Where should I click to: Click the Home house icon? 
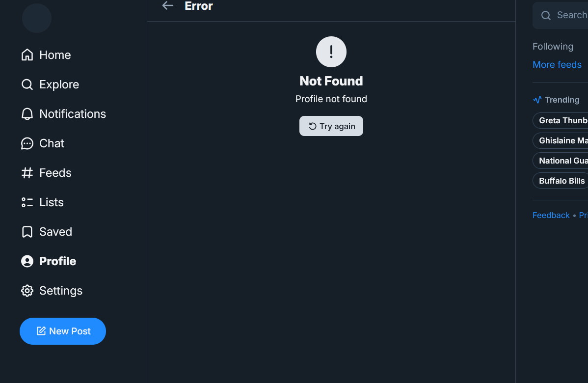tap(27, 55)
